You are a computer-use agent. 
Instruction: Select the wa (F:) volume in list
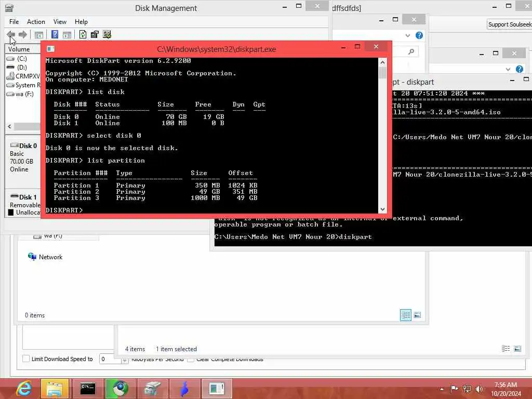pyautogui.click(x=20, y=94)
